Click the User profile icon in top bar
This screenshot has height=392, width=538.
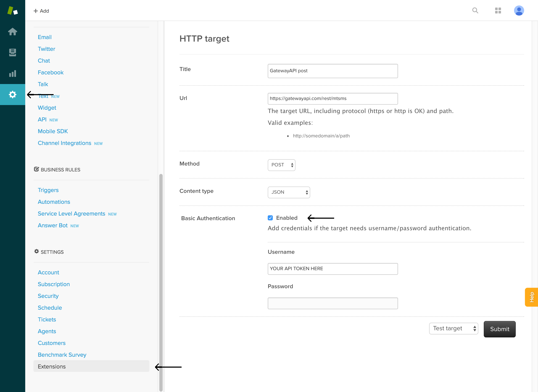coord(519,11)
